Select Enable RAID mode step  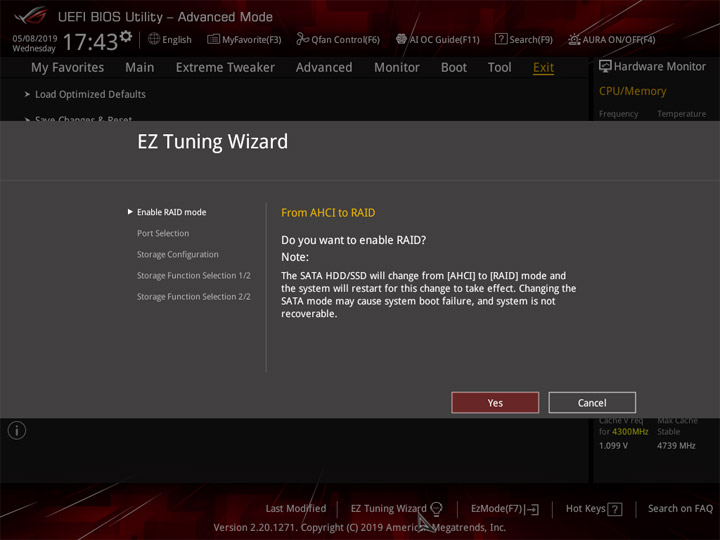coord(171,212)
